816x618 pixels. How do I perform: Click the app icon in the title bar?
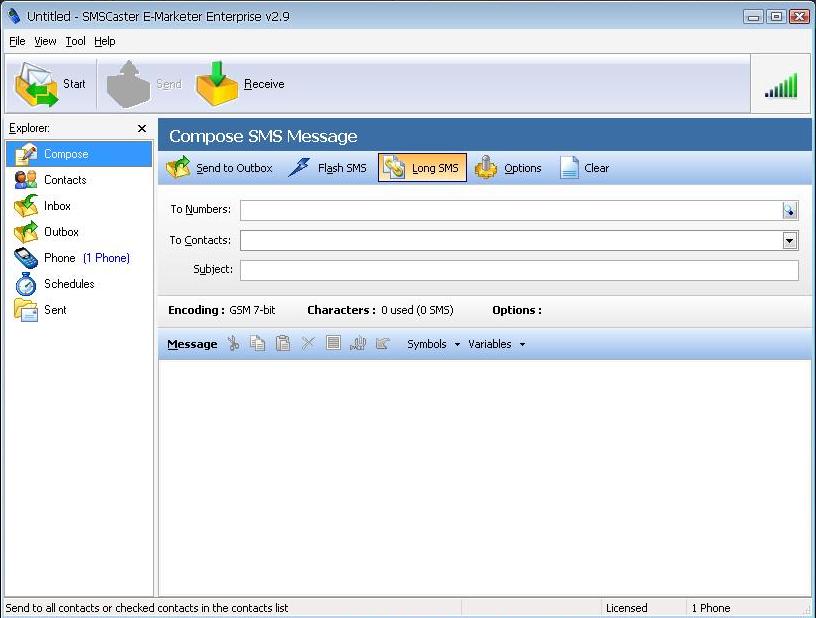(x=14, y=16)
